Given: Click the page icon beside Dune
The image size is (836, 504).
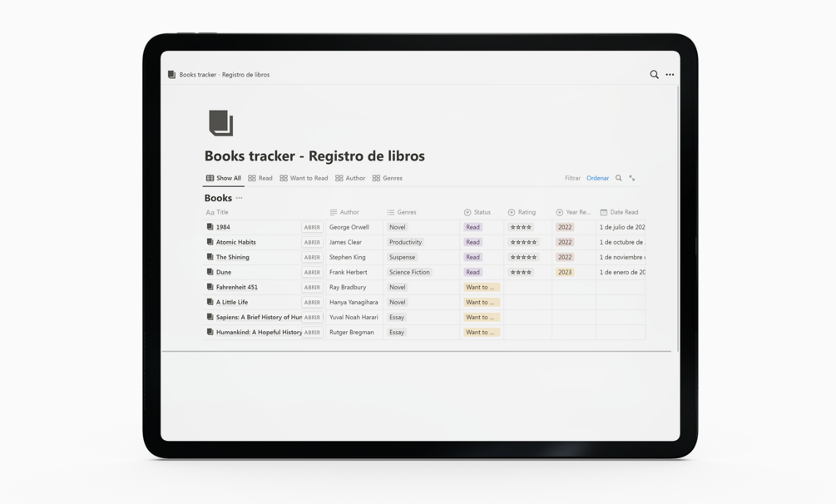Looking at the screenshot, I should pyautogui.click(x=210, y=271).
